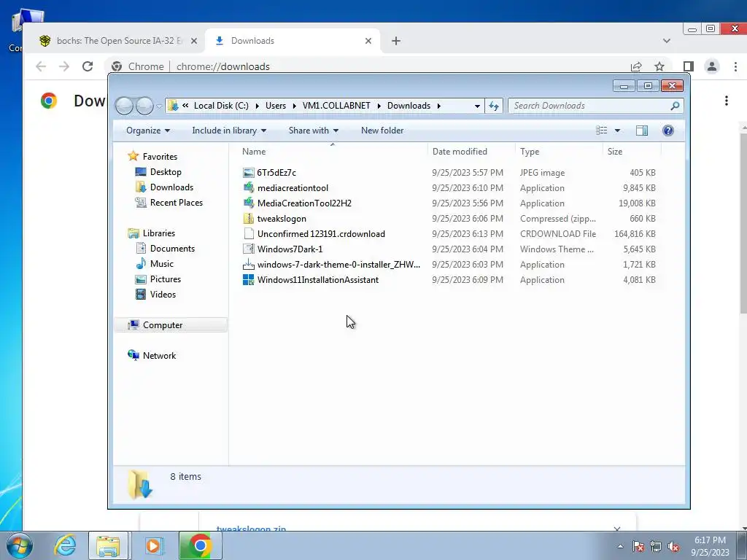Open Libraries in navigation pane

coord(158,233)
